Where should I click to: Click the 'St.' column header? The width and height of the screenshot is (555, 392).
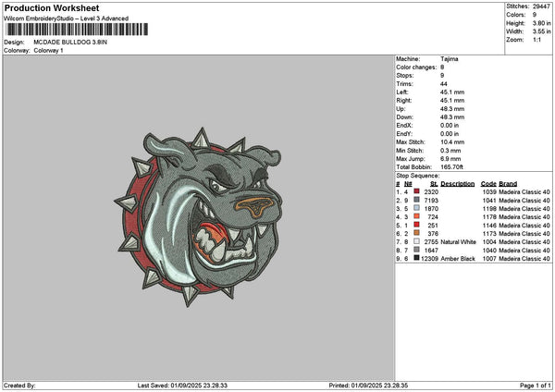[x=435, y=184]
